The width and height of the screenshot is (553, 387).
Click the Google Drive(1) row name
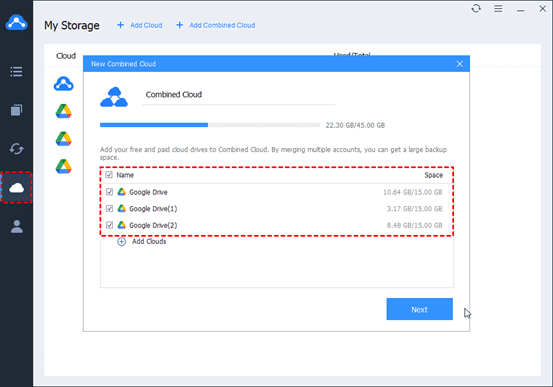pyautogui.click(x=153, y=209)
